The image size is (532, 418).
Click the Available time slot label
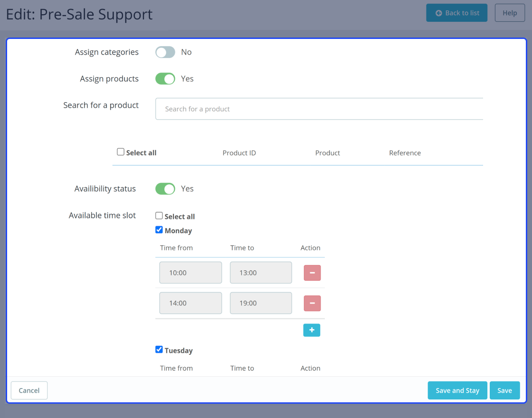click(102, 216)
